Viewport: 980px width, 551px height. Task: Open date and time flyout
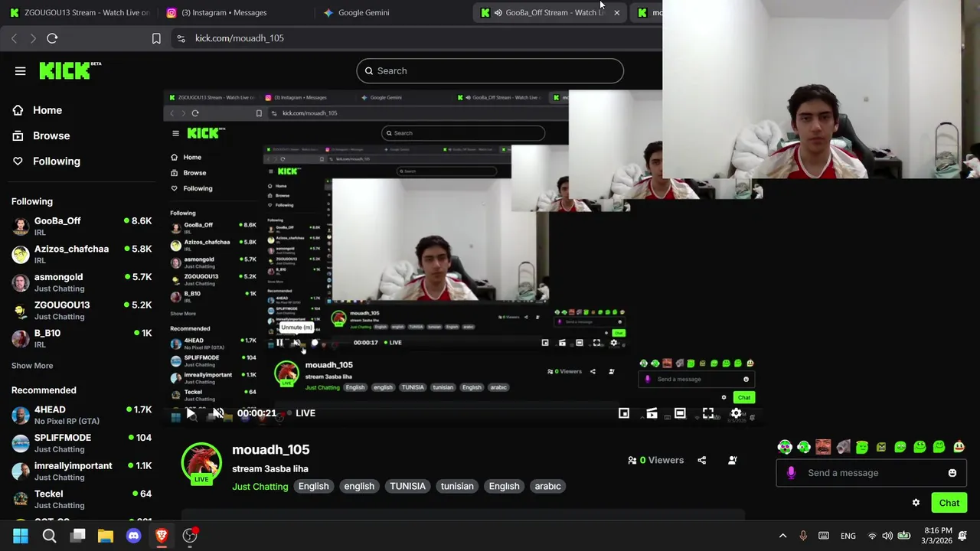(937, 536)
